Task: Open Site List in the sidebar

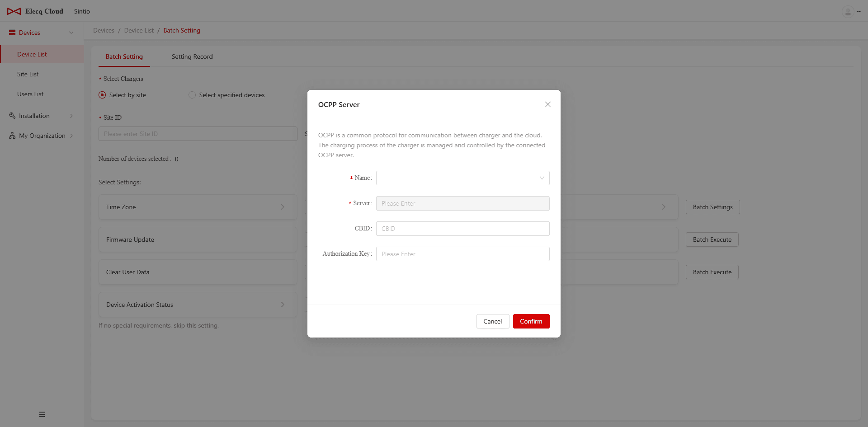Action: 28,74
